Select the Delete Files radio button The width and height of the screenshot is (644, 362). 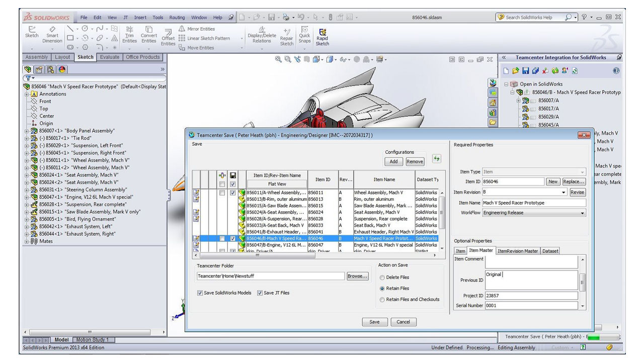[x=382, y=277]
